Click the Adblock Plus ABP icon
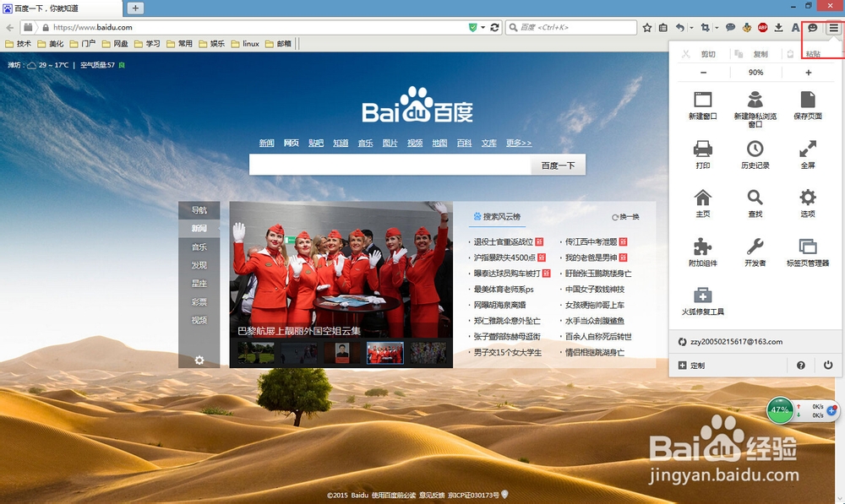The height and width of the screenshot is (504, 845). point(762,28)
